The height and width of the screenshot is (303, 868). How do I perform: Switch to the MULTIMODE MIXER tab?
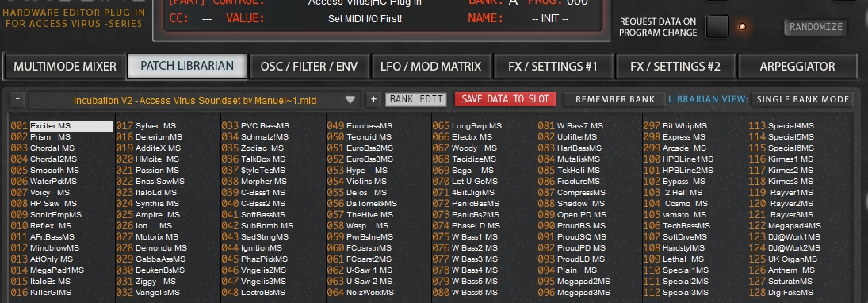coord(65,67)
